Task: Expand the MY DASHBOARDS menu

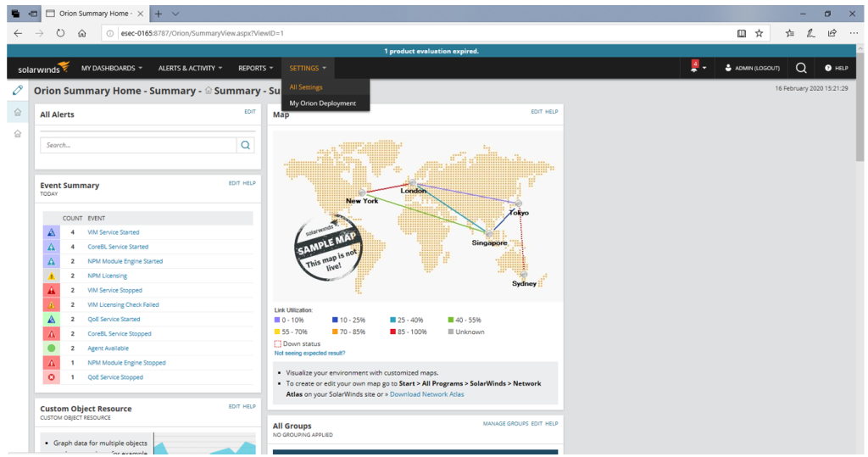Action: point(112,68)
